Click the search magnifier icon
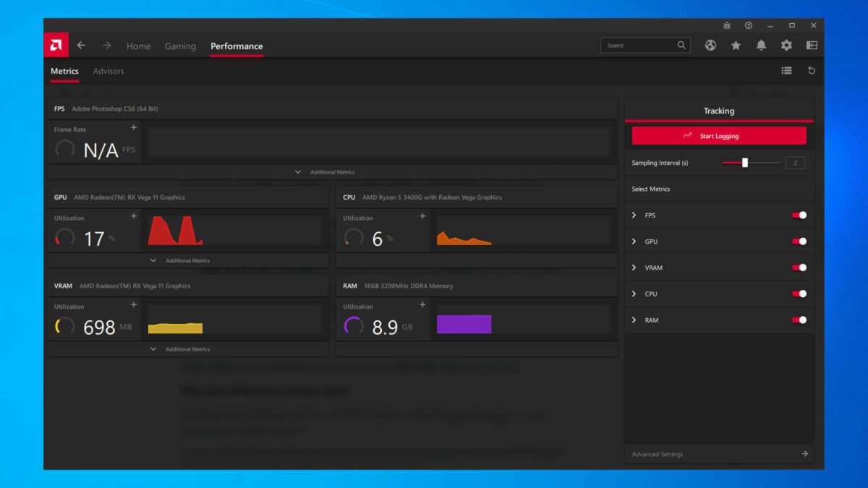The width and height of the screenshot is (868, 488). coord(681,45)
